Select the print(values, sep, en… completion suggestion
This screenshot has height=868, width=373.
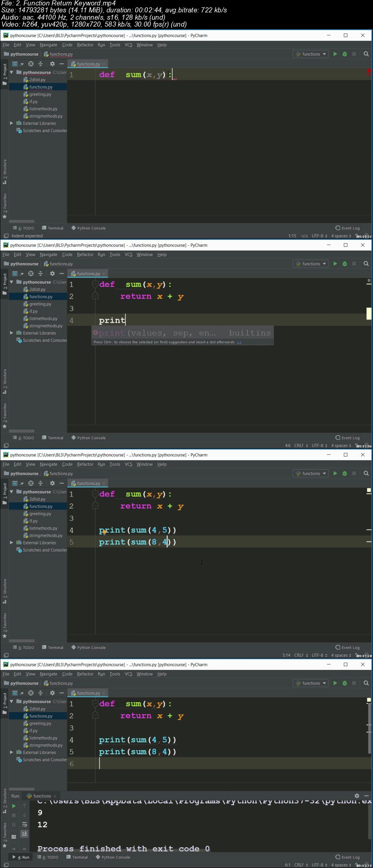pyautogui.click(x=182, y=333)
